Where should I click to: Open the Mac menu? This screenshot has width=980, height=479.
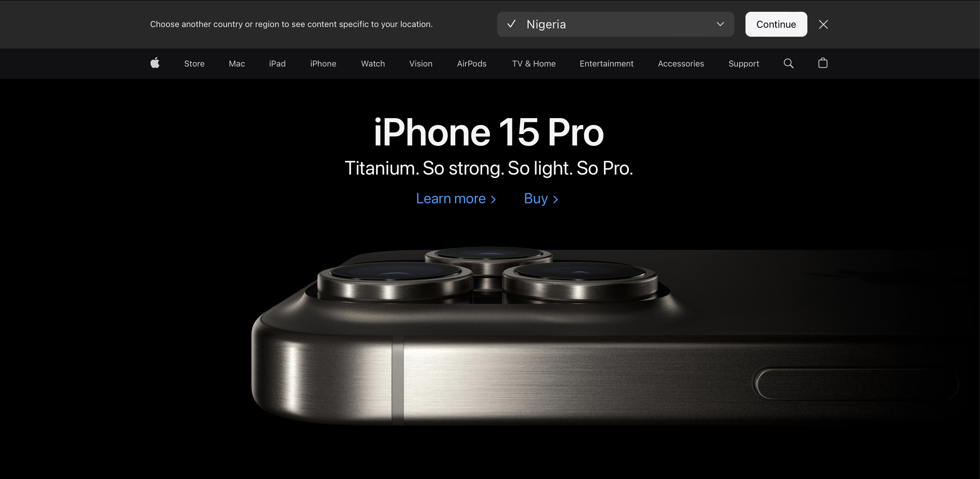[x=237, y=64]
